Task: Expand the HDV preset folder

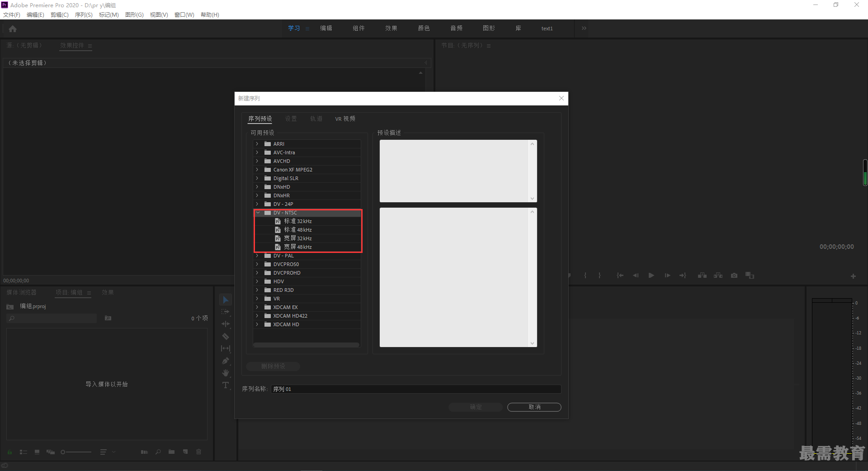Action: coord(257,281)
